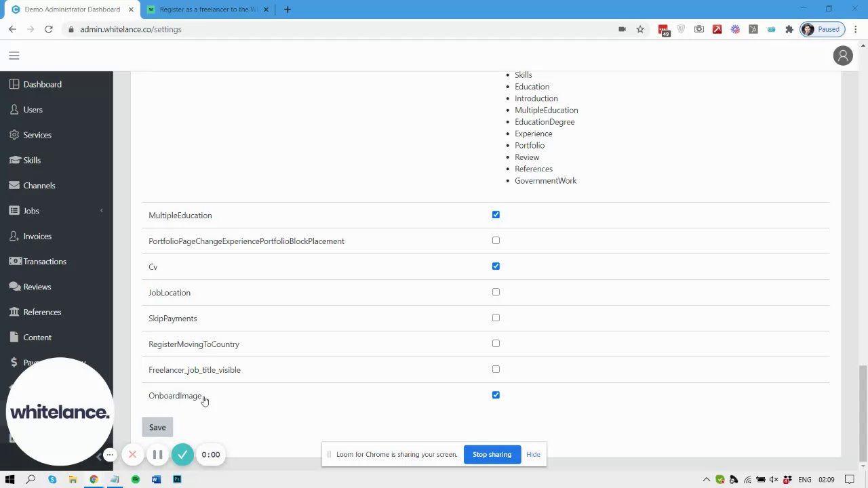Click the Reviews chat bubbles icon
The image size is (868, 488).
pyautogui.click(x=14, y=286)
